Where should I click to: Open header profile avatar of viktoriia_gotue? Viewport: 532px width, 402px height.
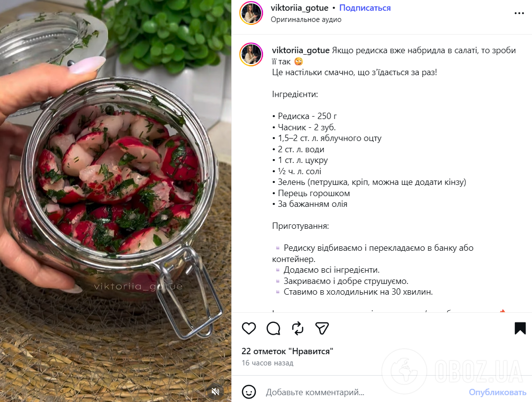(x=251, y=13)
